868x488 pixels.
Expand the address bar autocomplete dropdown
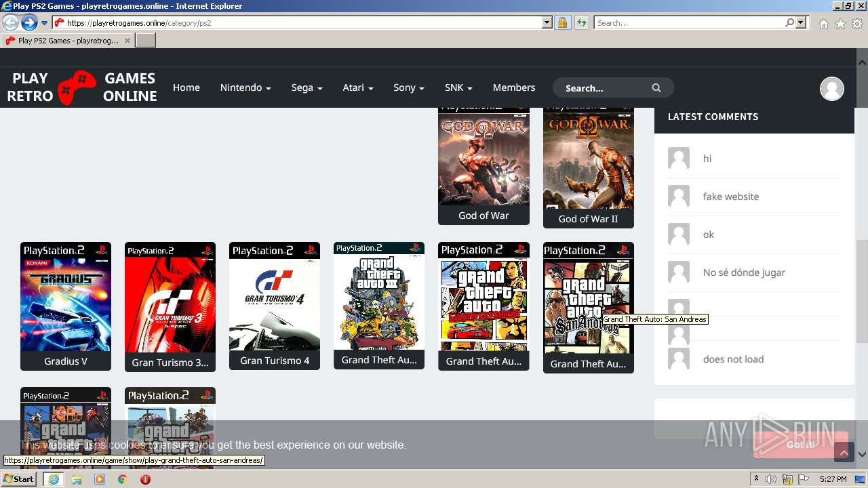[547, 23]
